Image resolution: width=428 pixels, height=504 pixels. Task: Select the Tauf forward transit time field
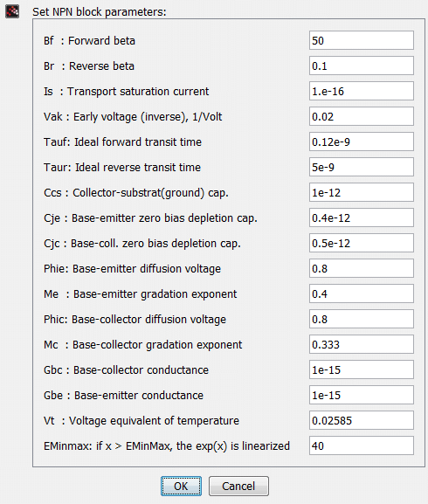pos(362,142)
